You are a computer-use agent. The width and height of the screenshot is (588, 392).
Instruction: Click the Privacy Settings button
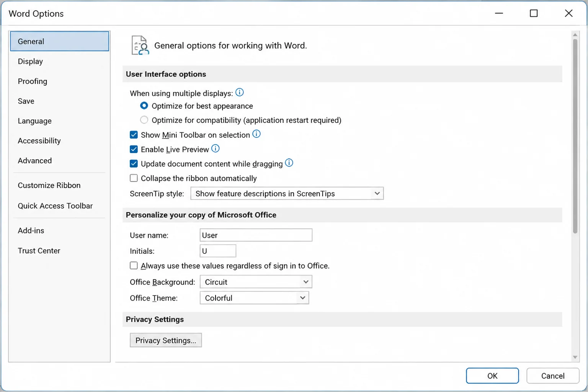166,340
